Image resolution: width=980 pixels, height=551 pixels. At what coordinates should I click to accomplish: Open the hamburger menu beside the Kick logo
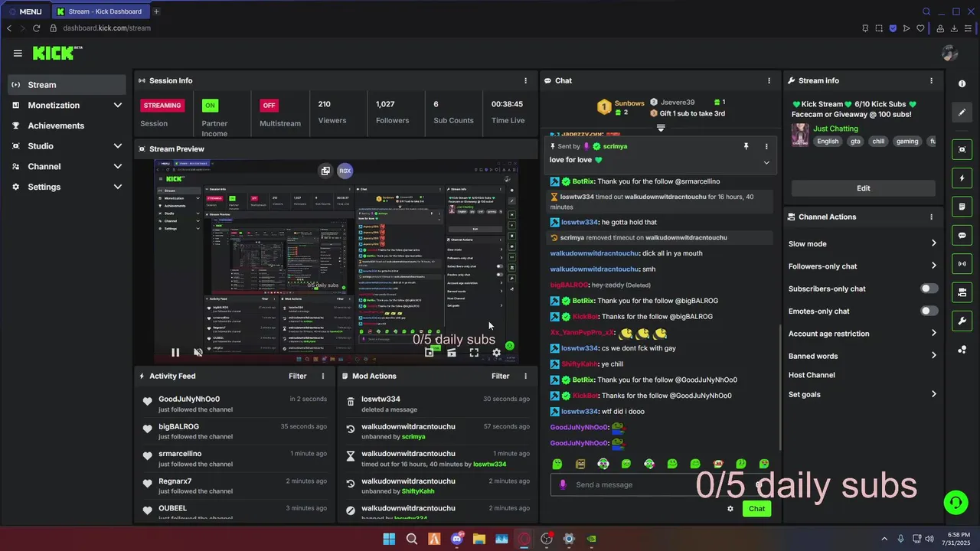pos(18,53)
